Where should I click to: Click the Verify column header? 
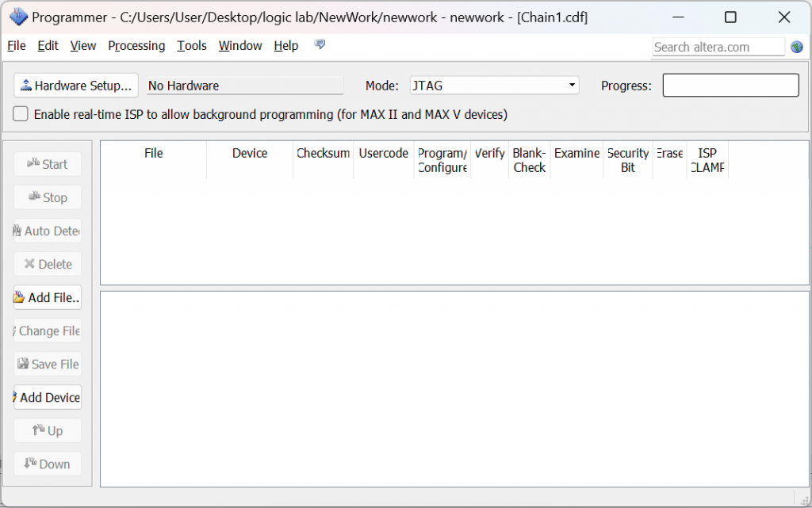[x=489, y=160]
